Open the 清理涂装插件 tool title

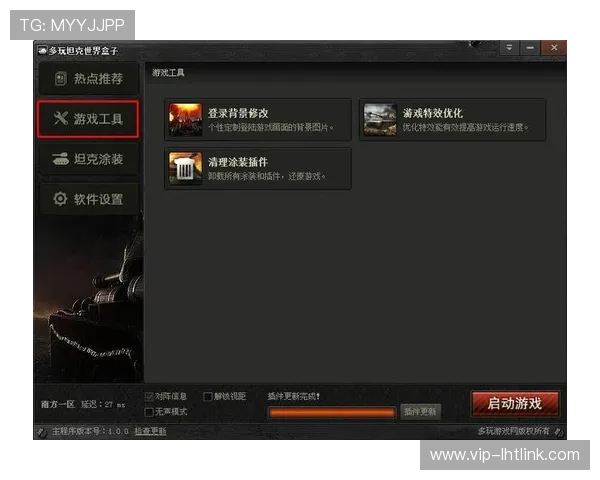click(238, 162)
